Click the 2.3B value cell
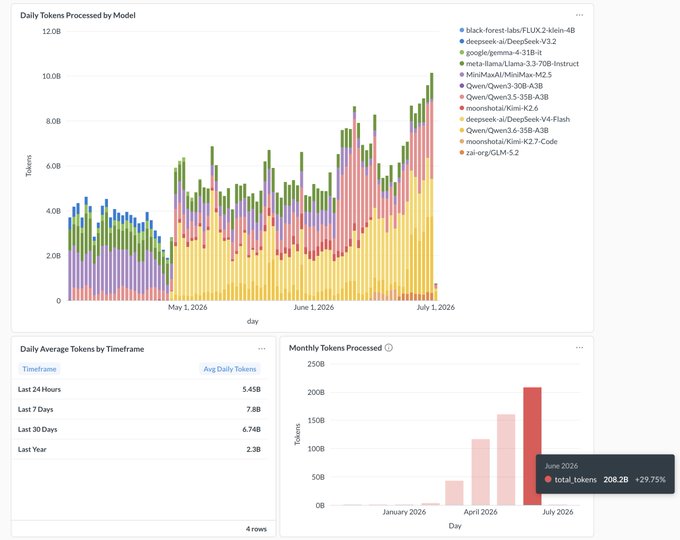This screenshot has height=540, width=680. pyautogui.click(x=253, y=449)
